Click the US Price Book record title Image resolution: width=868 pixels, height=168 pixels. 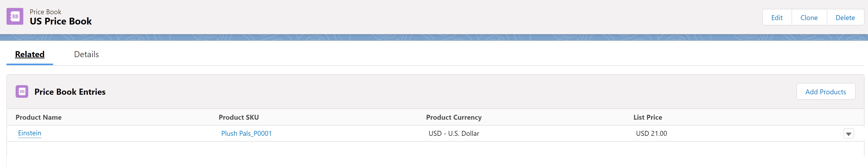[x=61, y=21]
